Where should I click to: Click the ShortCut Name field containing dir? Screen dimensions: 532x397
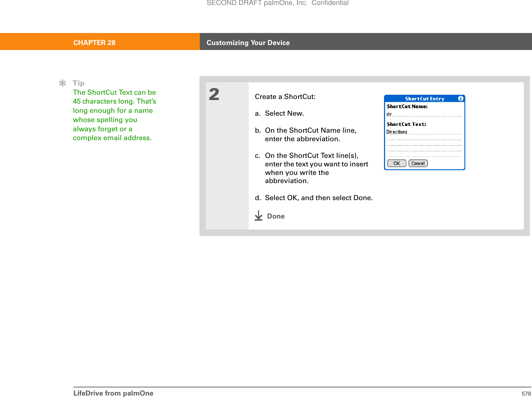tap(424, 114)
